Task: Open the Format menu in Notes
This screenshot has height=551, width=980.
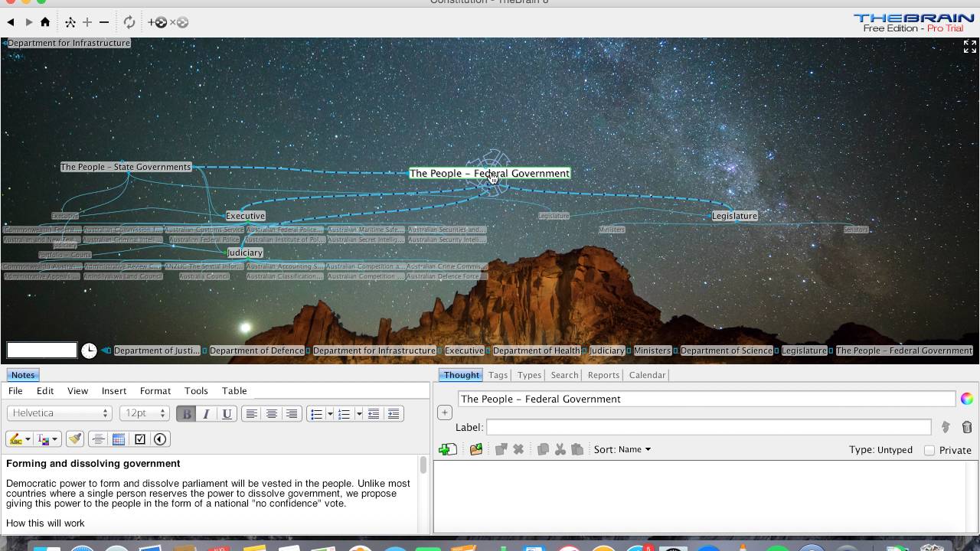Action: pos(155,391)
